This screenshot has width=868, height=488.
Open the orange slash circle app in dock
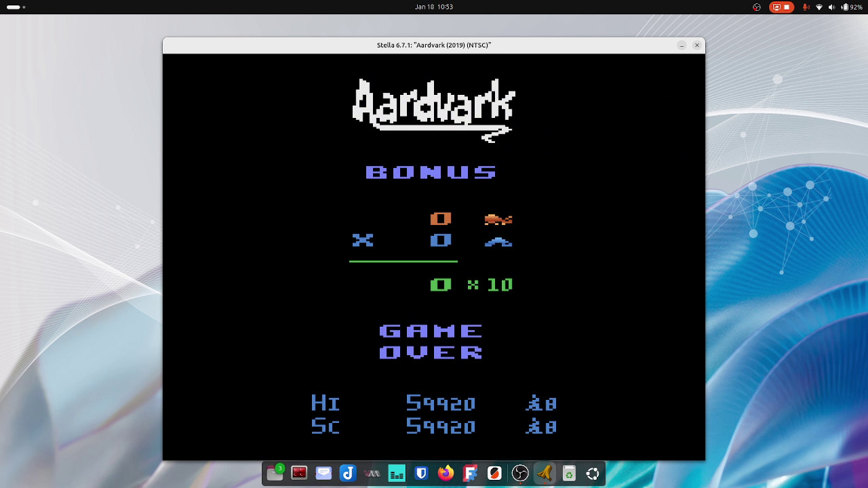(x=494, y=473)
